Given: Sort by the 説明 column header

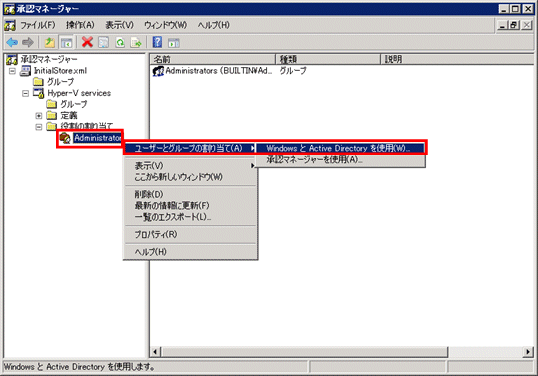Looking at the screenshot, I should click(457, 59).
